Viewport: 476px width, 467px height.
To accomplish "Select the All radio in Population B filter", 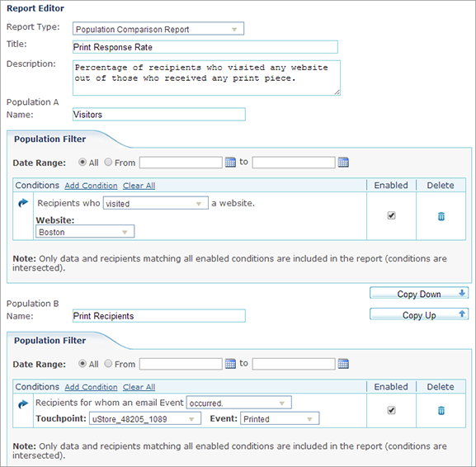I will point(82,364).
